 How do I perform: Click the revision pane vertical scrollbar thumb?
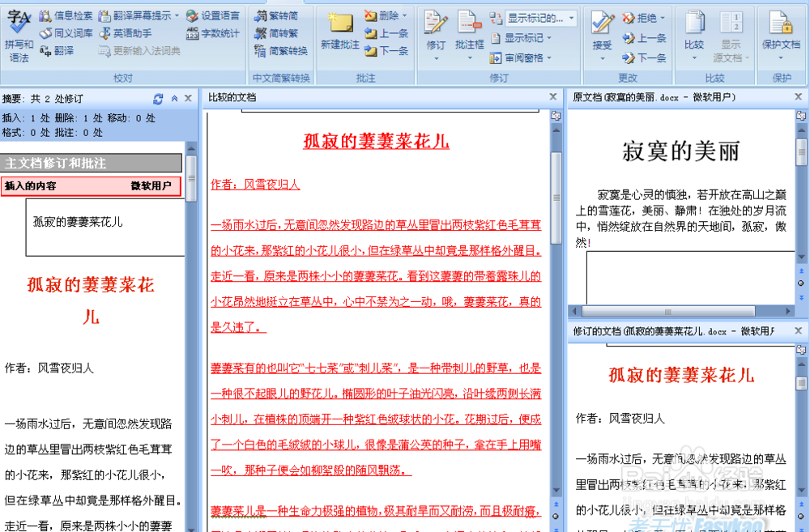190,178
